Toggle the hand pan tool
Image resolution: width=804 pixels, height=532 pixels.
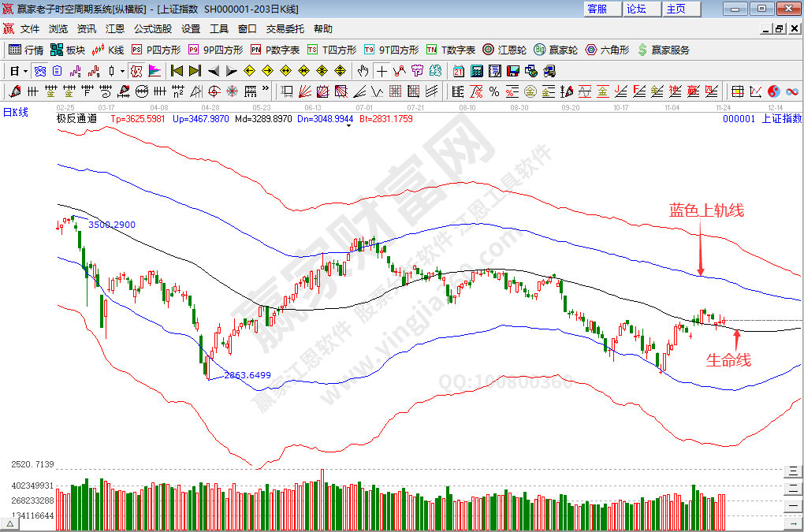click(363, 71)
